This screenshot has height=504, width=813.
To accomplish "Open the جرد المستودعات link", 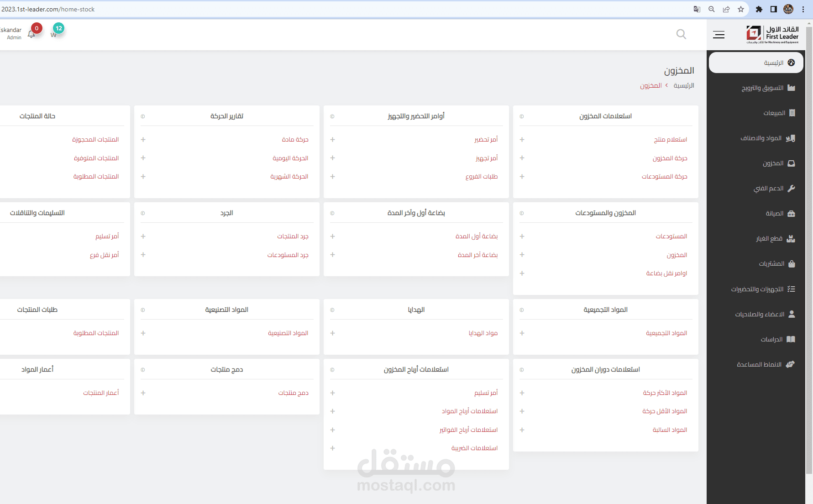I will pos(288,255).
